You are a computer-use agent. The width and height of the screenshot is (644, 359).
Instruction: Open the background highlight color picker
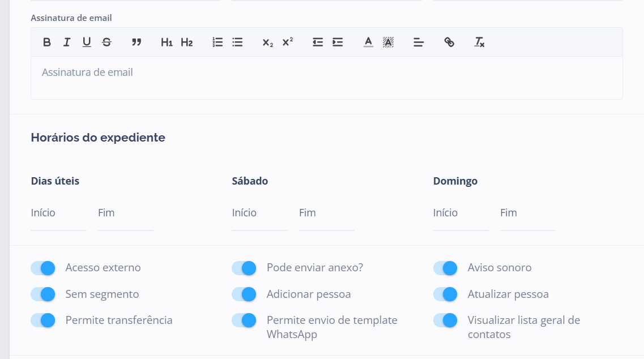pos(388,42)
